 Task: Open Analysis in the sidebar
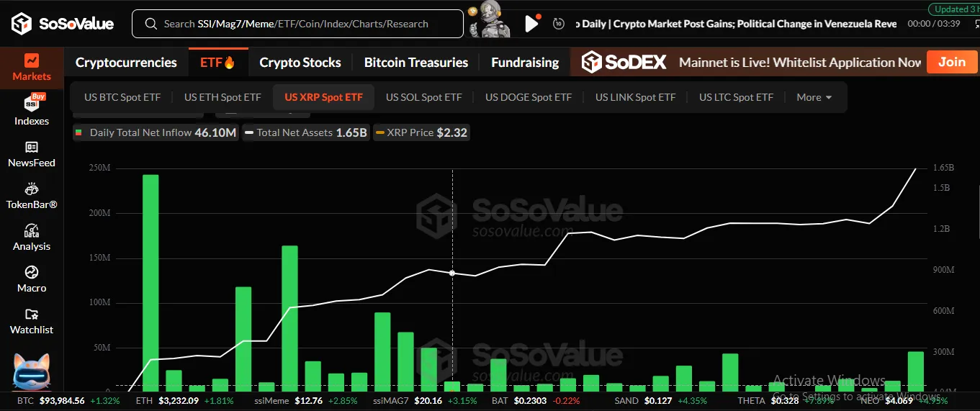[32, 237]
